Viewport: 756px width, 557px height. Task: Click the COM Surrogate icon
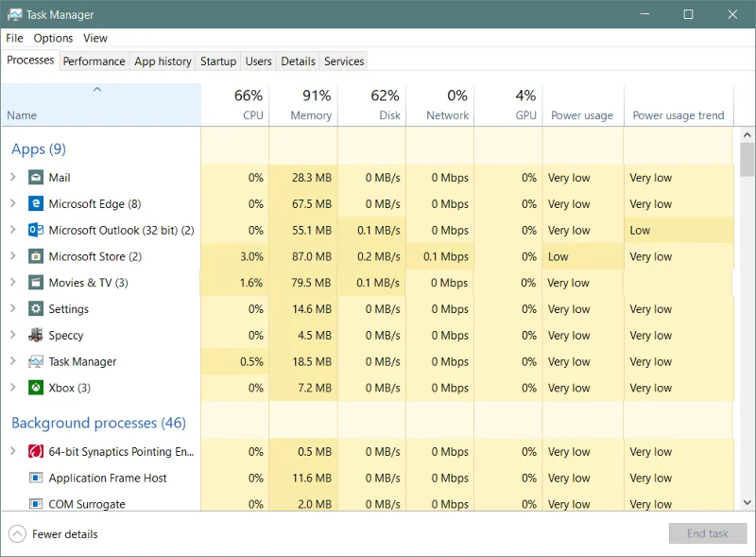pos(36,504)
